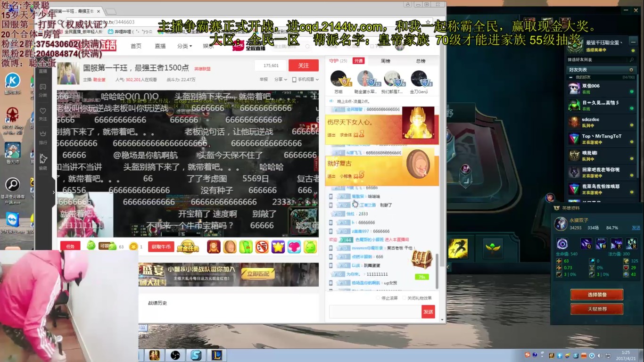This screenshot has height=362, width=644.
Task: Click the 举报 report link
Action: 264,80
